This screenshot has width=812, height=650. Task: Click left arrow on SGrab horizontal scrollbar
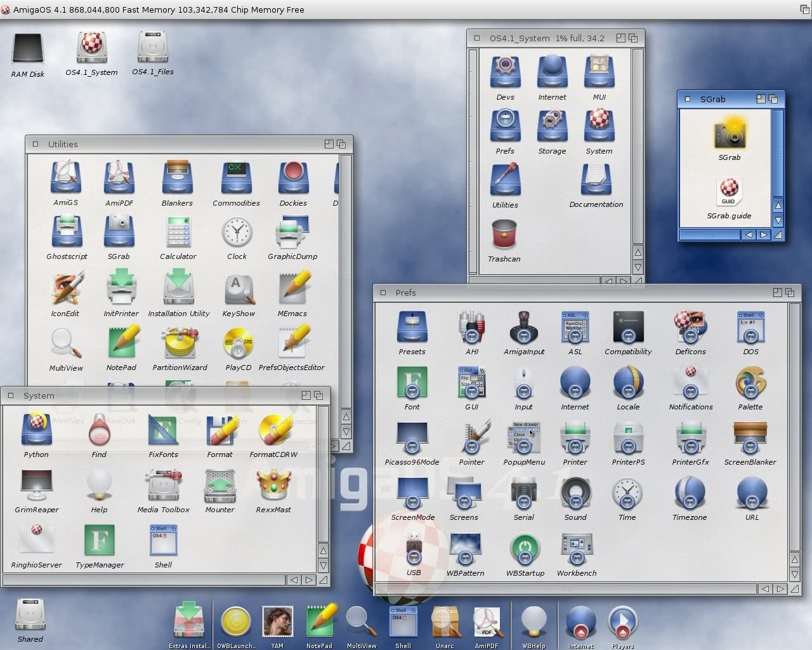(749, 235)
